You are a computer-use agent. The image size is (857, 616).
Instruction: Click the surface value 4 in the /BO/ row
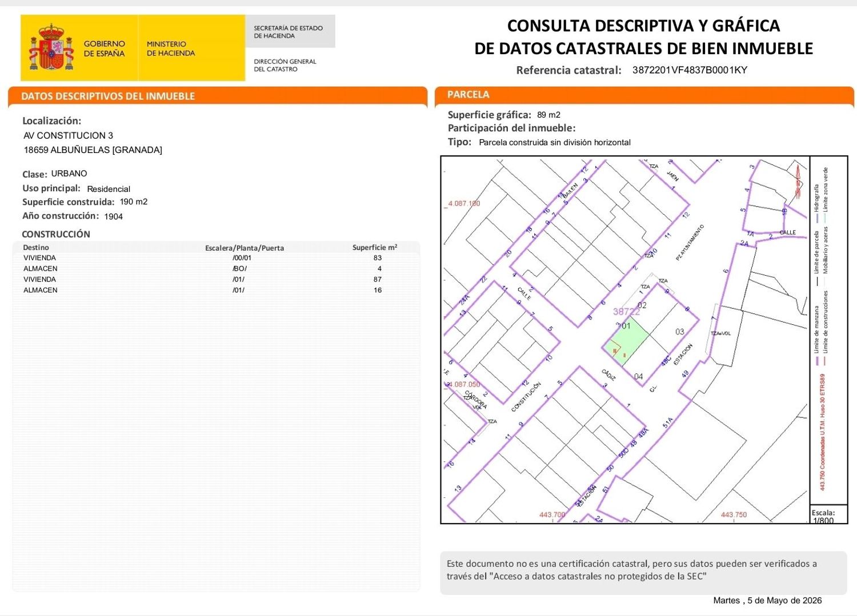click(x=379, y=269)
